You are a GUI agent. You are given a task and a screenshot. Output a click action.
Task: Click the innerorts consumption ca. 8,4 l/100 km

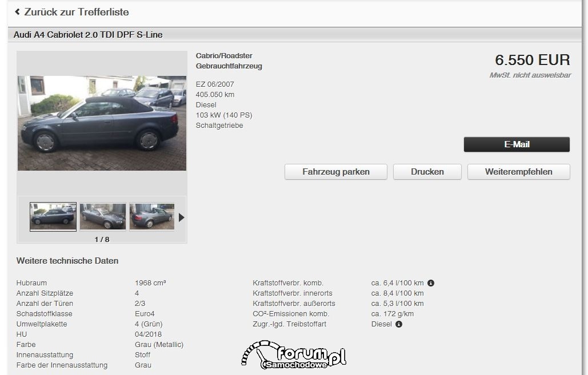click(398, 293)
